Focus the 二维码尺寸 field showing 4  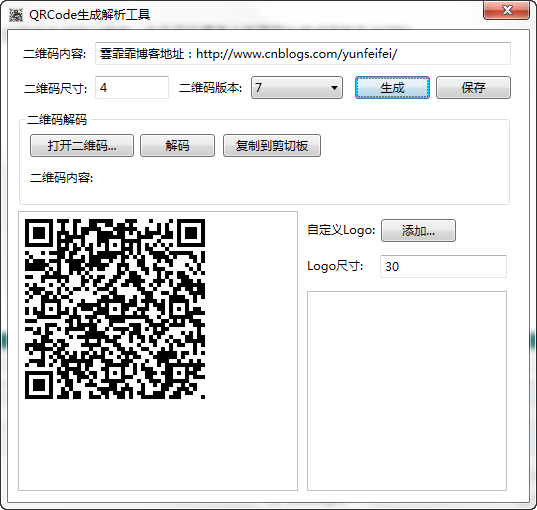click(x=132, y=88)
